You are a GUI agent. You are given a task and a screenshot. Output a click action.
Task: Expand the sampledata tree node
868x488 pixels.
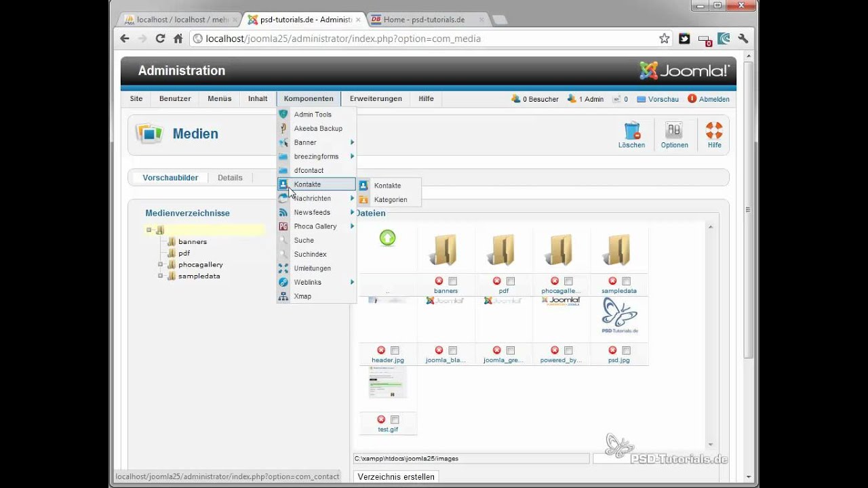tap(161, 276)
